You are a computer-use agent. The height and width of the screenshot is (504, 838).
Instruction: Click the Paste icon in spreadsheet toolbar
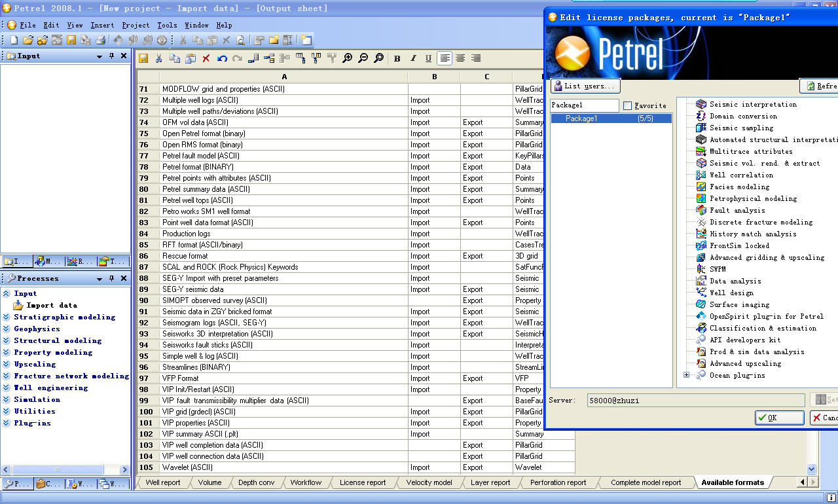pyautogui.click(x=190, y=58)
